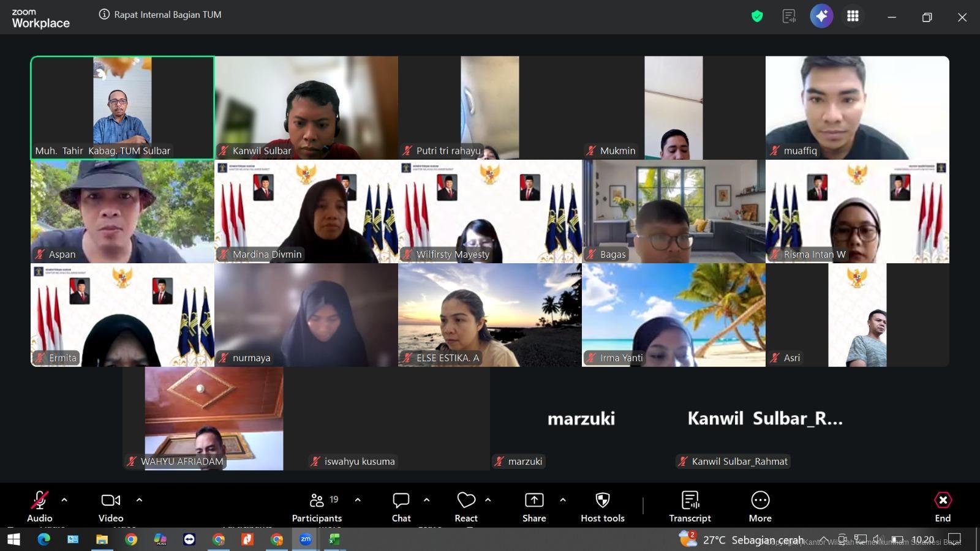Unmute the microphone Audio button
The width and height of the screenshot is (980, 551).
[40, 507]
